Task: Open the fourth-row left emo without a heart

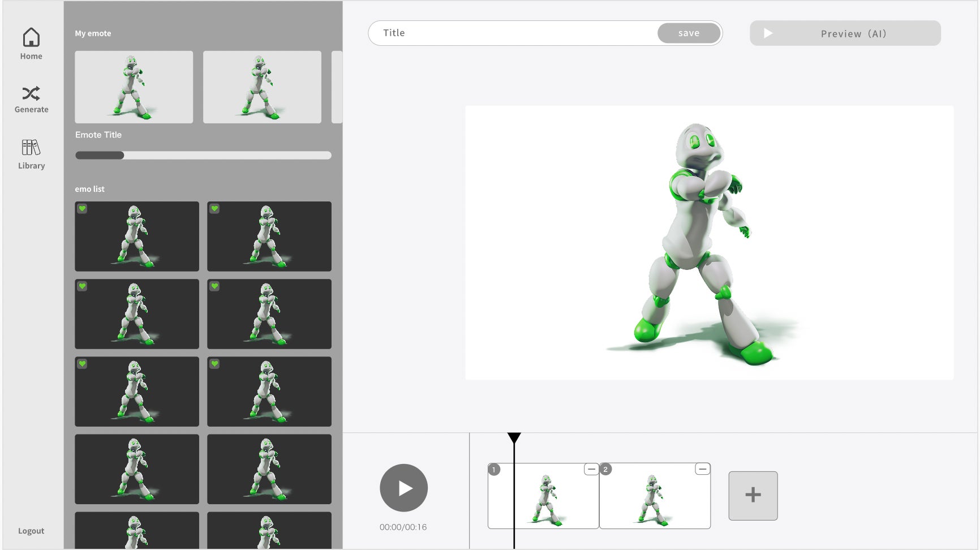Action: 137,469
